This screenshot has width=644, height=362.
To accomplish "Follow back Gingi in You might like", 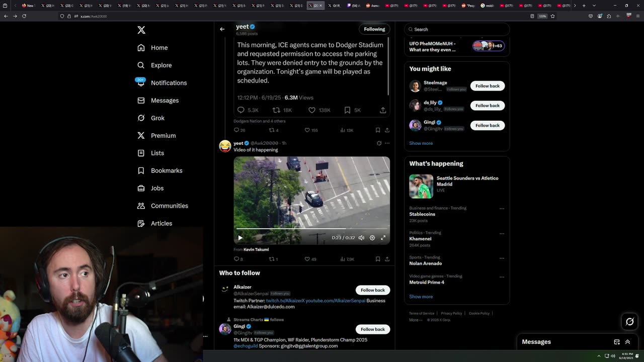I will coord(488,125).
